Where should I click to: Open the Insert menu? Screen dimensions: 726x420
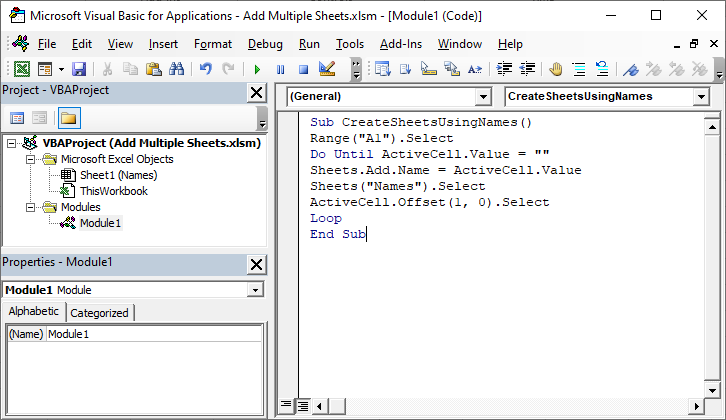coord(163,44)
